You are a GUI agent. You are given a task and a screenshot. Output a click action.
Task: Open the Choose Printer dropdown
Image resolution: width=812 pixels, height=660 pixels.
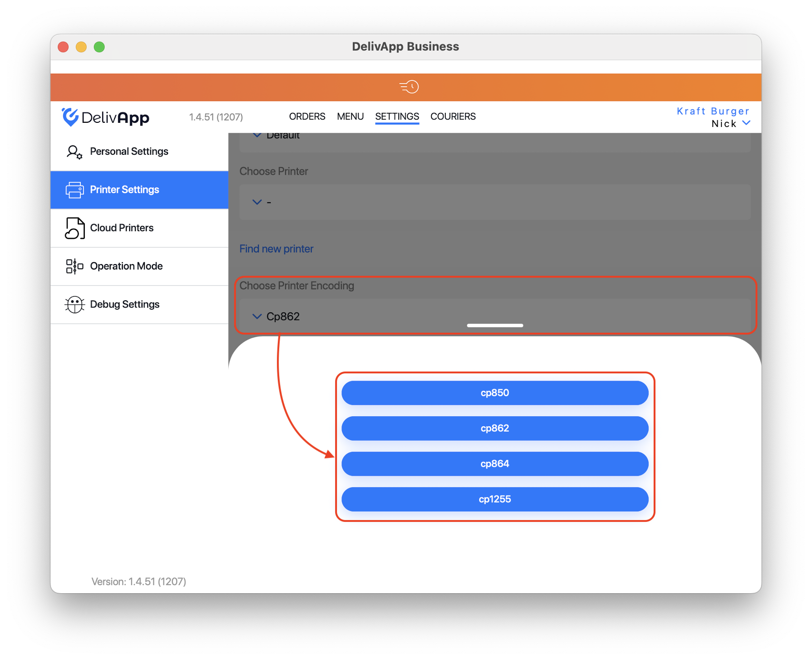[495, 202]
